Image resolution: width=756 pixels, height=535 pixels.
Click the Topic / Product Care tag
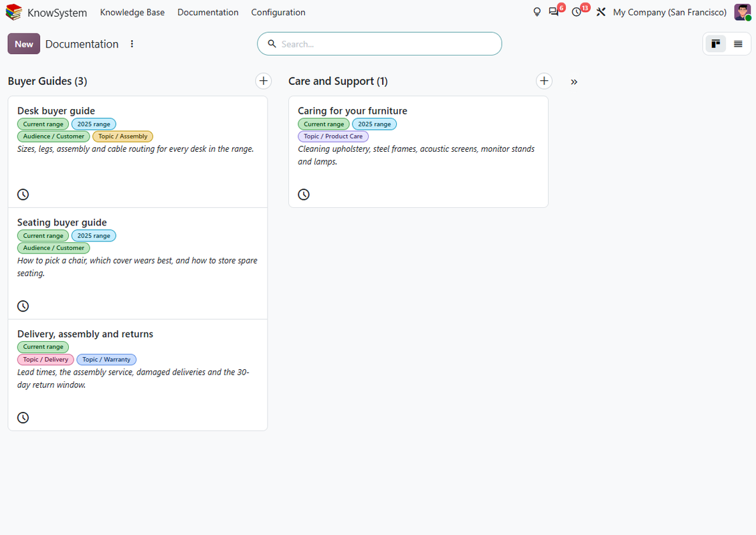[333, 136]
